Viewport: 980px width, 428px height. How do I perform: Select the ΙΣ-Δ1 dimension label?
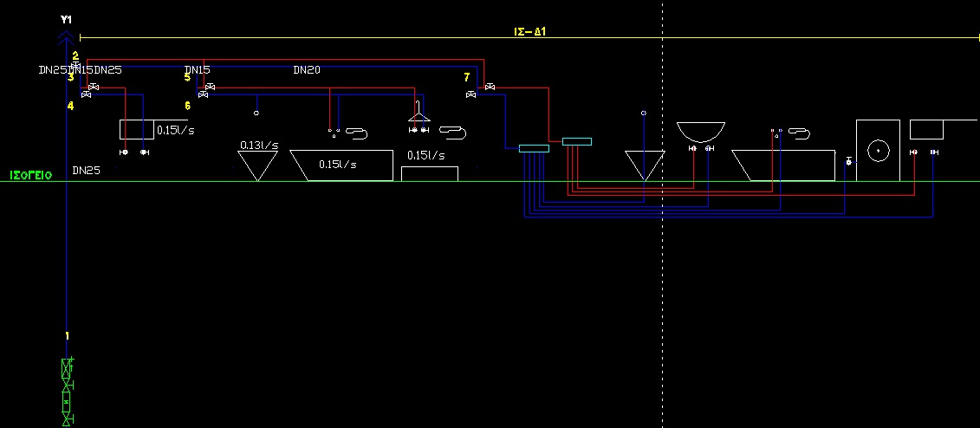529,32
